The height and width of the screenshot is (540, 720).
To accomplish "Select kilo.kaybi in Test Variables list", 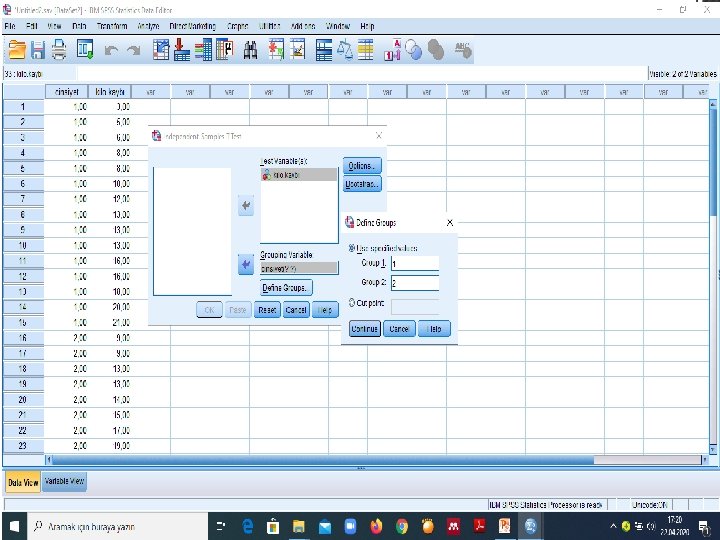I will (x=299, y=175).
